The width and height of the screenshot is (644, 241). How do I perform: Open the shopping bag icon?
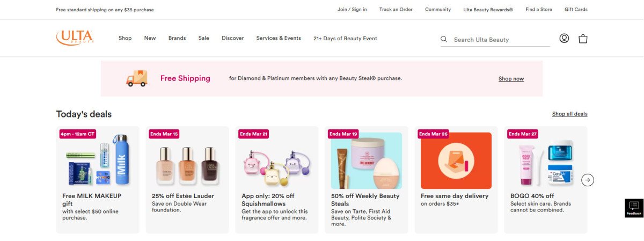(x=583, y=38)
